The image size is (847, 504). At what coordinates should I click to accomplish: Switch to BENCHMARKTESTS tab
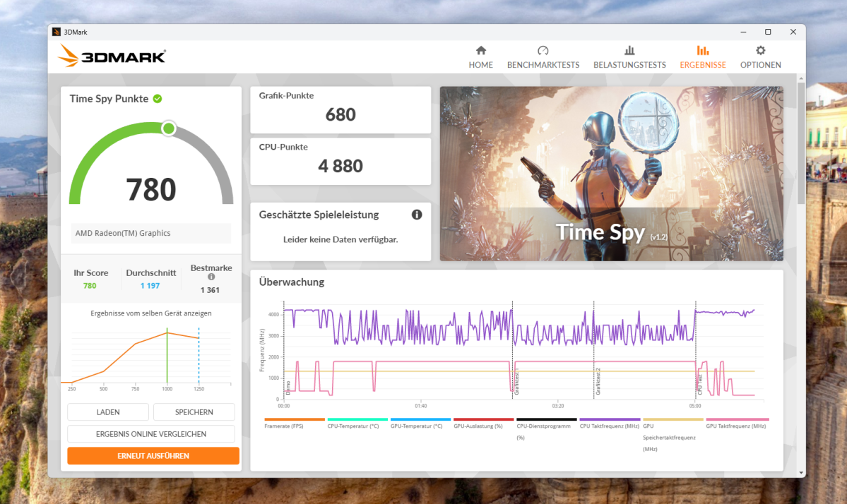click(x=543, y=57)
